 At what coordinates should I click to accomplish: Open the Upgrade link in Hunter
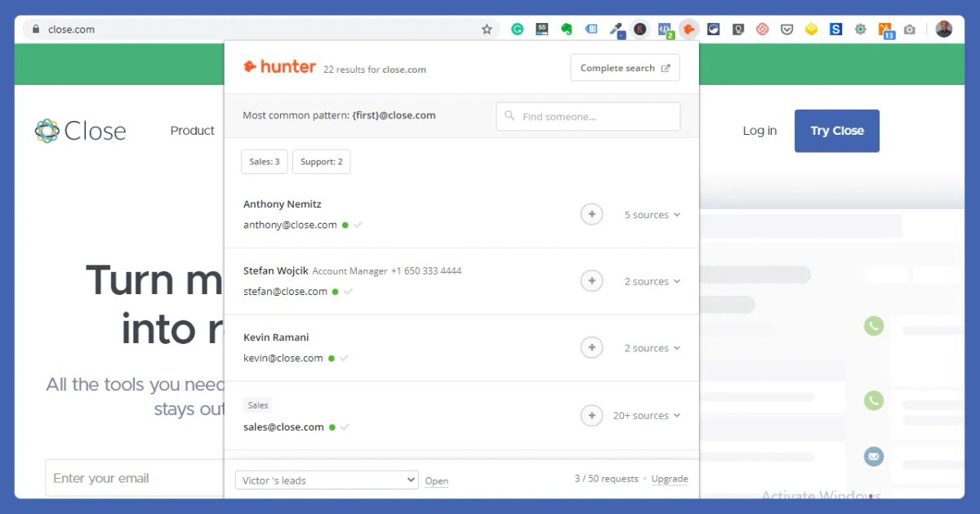(x=670, y=479)
